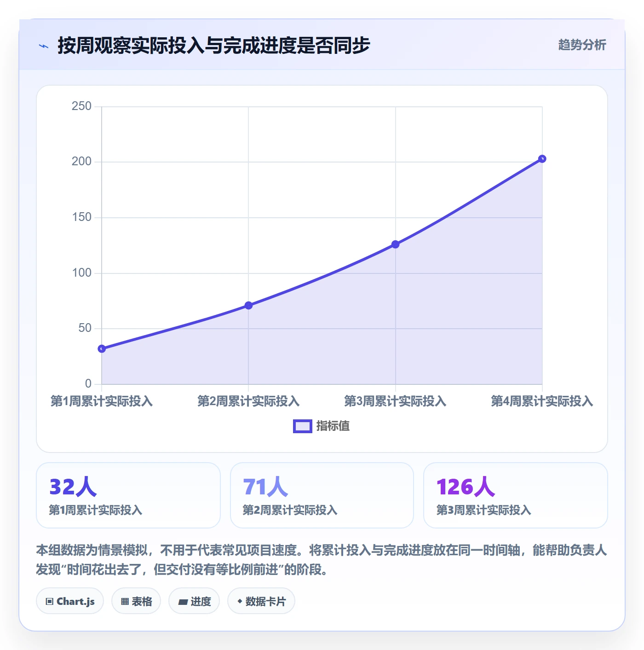This screenshot has width=644, height=650.
Task: Click the 第2周累计实际投入 axis label
Action: 248,401
